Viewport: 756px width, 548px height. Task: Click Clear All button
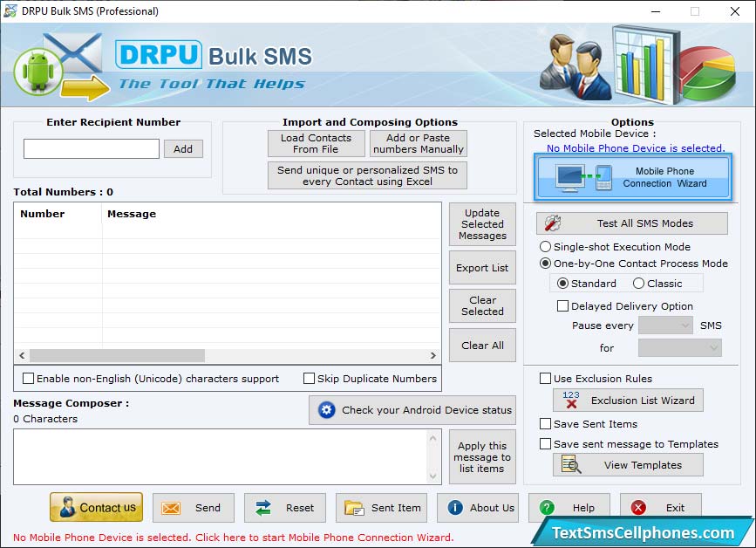(482, 346)
